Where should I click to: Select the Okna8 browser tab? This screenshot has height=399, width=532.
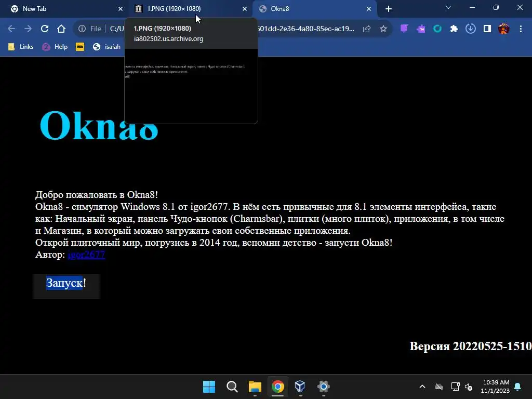tap(314, 9)
